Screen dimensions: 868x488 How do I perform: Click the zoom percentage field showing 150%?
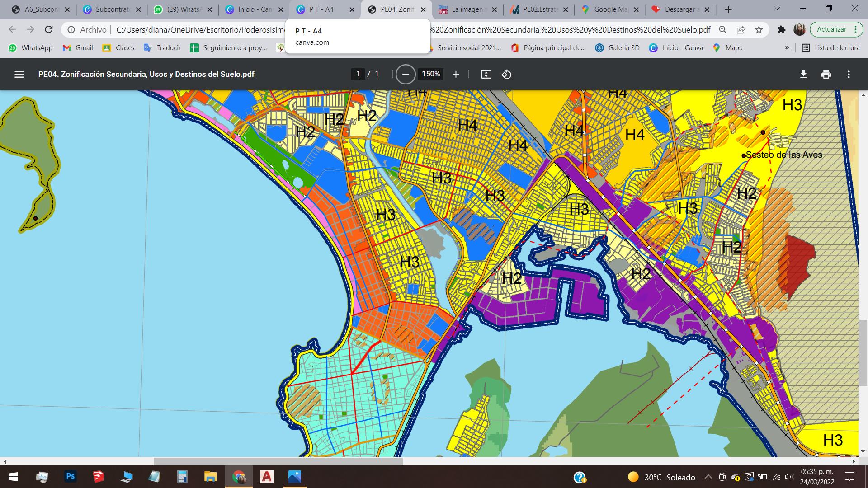pos(431,74)
